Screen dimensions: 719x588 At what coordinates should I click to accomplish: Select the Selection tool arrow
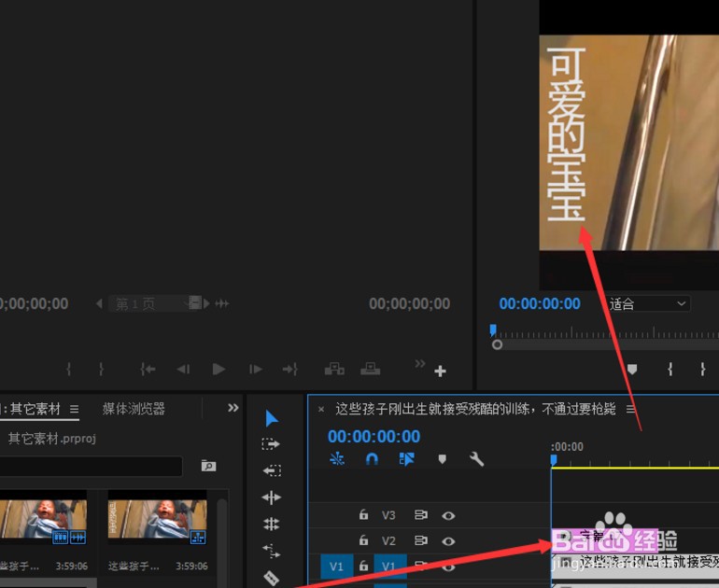click(272, 418)
